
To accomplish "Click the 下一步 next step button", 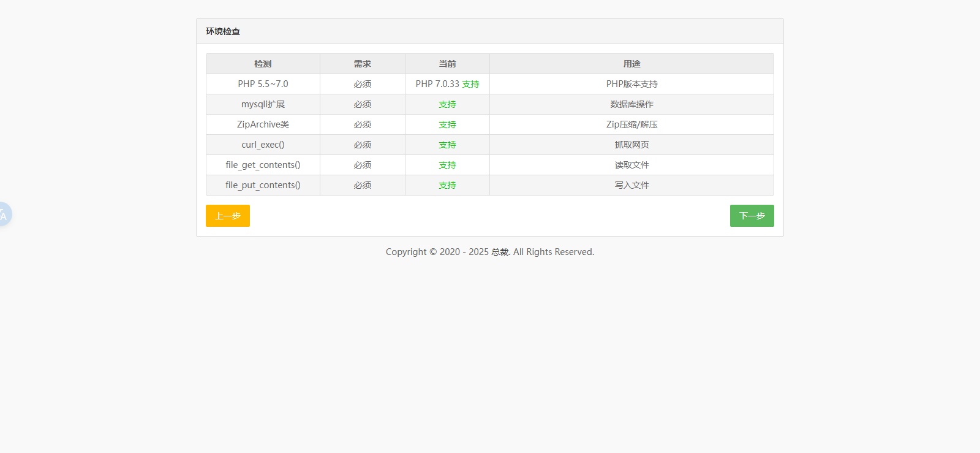I will point(752,216).
